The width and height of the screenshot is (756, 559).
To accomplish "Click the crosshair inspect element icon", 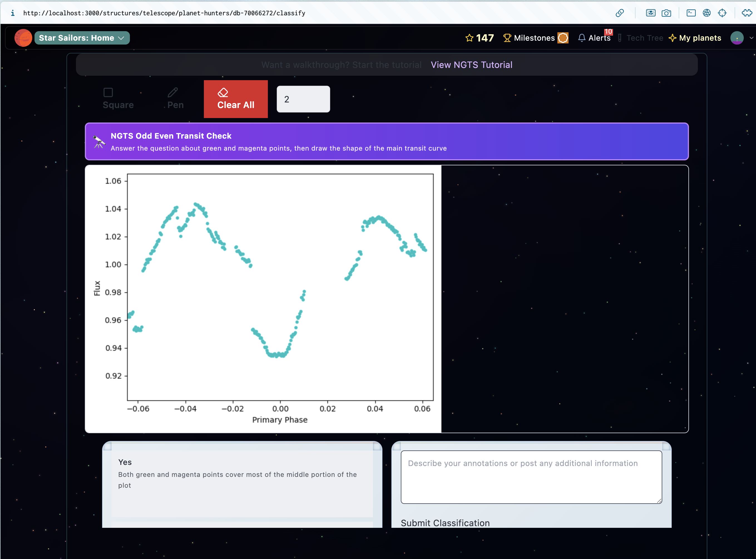I will coord(722,13).
